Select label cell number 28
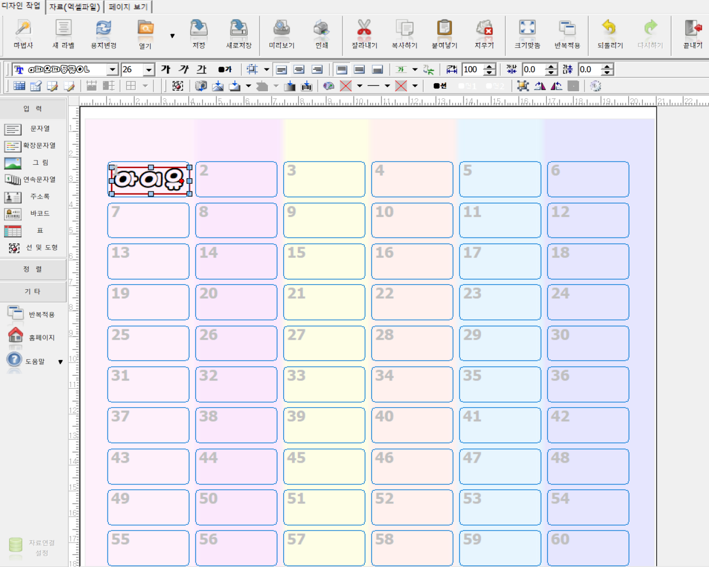 click(x=412, y=343)
